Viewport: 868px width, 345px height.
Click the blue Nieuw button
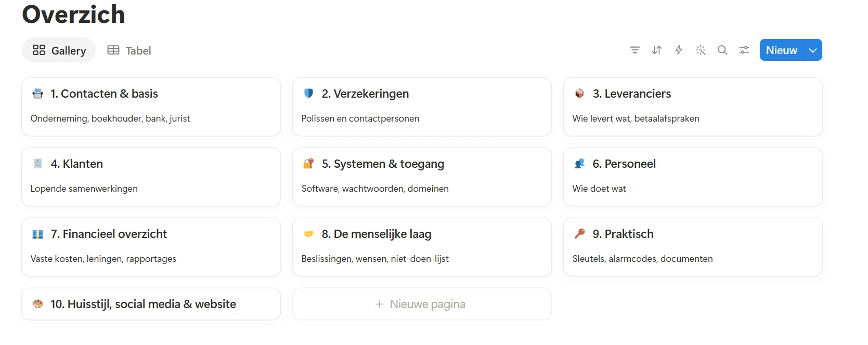(782, 50)
